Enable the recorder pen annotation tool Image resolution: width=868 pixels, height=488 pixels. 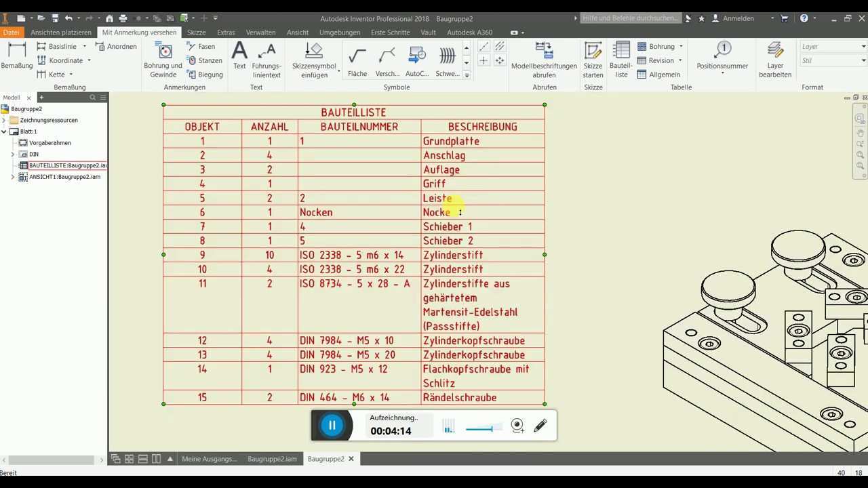(540, 425)
